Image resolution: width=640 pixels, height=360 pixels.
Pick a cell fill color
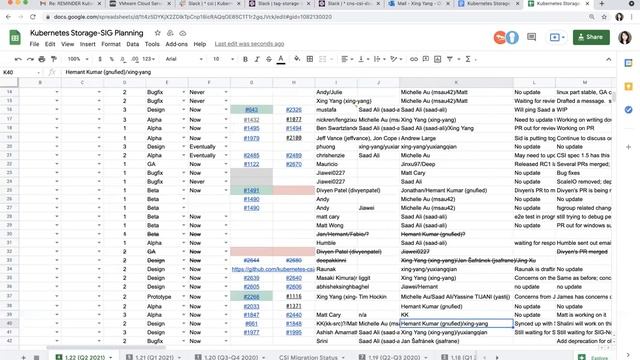[x=297, y=59]
